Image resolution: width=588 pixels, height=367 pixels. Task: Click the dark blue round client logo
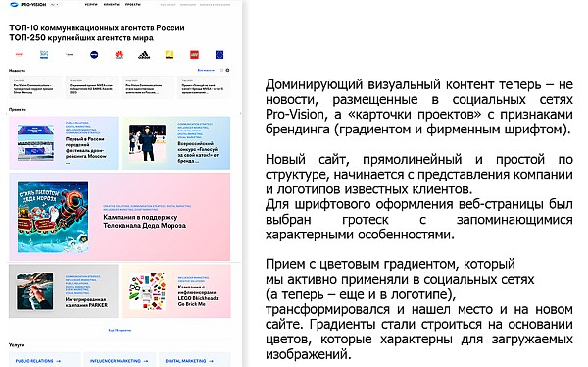(94, 55)
